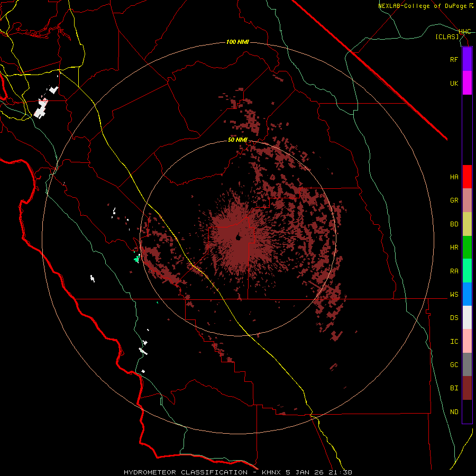This screenshot has height=476, width=476.
Task: Pick the RA light green legend swatch
Action: click(x=467, y=271)
